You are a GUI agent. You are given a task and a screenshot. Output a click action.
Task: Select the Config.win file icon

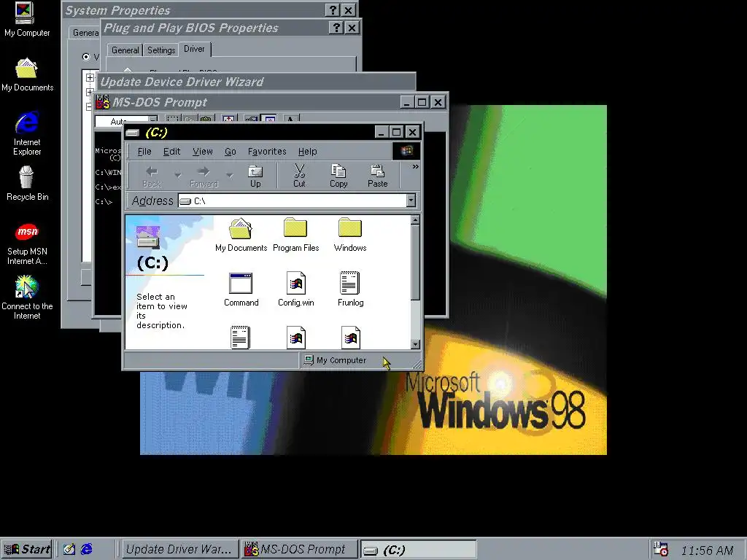[296, 290]
